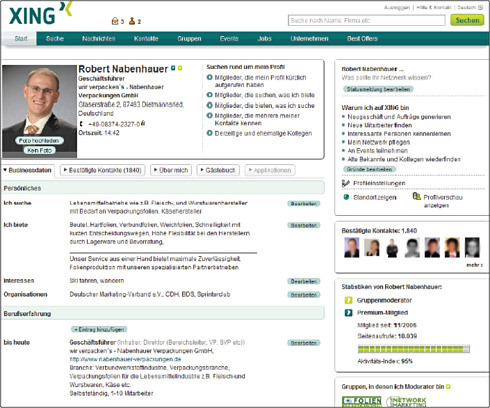The image size is (490, 408).
Task: Expand the Über mich section tab
Action: (x=171, y=170)
